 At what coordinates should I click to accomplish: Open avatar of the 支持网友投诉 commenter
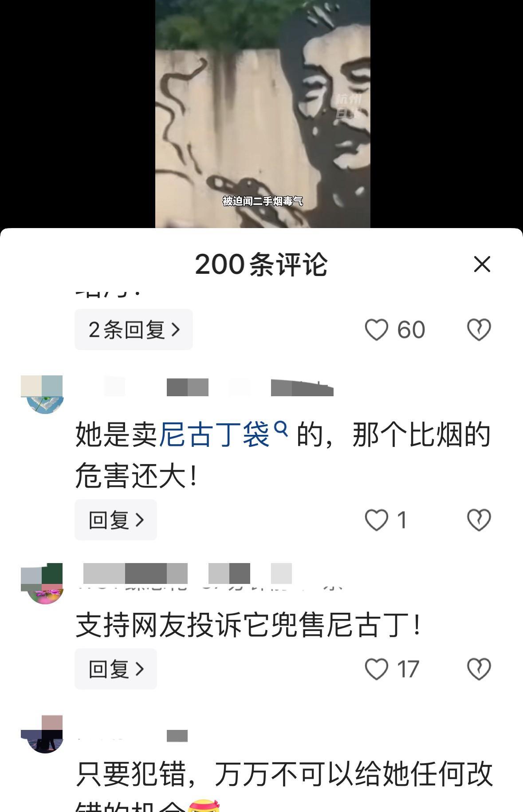click(x=42, y=583)
